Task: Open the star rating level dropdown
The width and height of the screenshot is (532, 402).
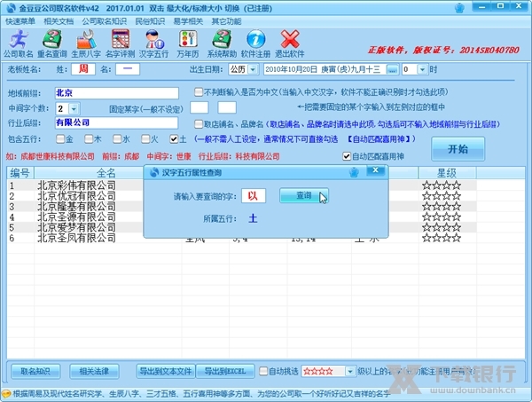Action: [x=350, y=372]
